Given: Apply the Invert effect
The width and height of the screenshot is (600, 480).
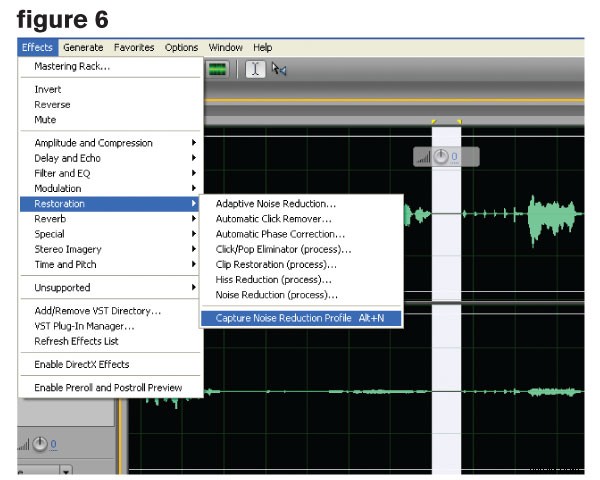Looking at the screenshot, I should [110, 89].
